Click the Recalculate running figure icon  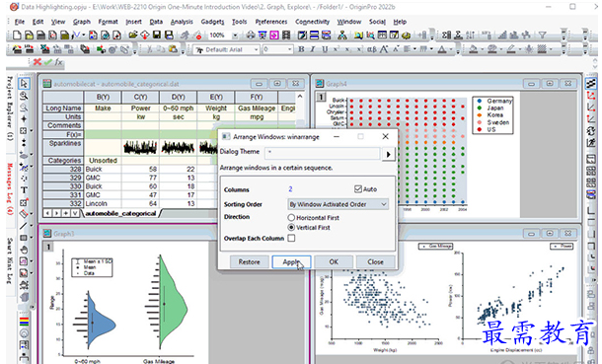(x=186, y=36)
